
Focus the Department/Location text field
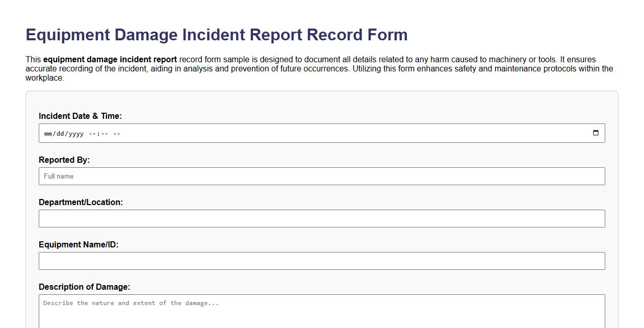[204, 218]
